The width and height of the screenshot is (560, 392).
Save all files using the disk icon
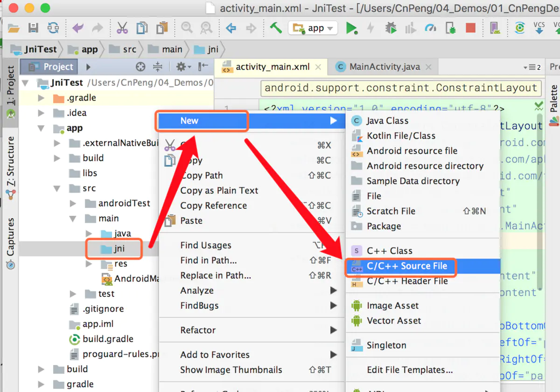pos(33,28)
